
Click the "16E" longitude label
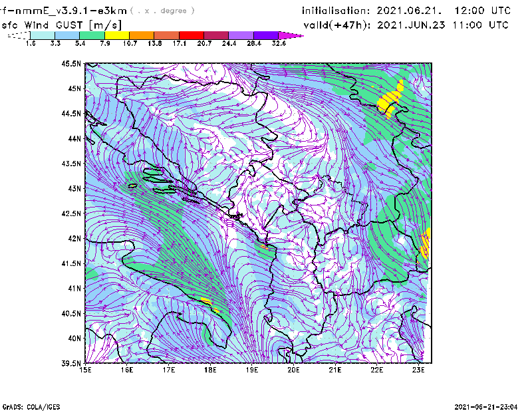pyautogui.click(x=127, y=370)
